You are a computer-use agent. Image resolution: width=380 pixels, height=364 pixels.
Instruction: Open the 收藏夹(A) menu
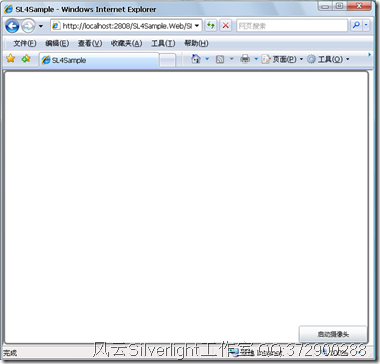pyautogui.click(x=126, y=43)
